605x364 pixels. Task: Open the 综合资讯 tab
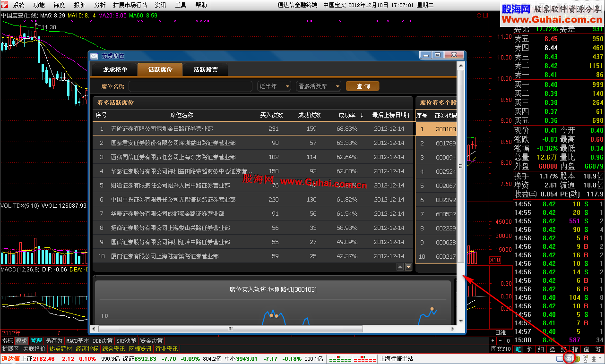click(x=113, y=349)
